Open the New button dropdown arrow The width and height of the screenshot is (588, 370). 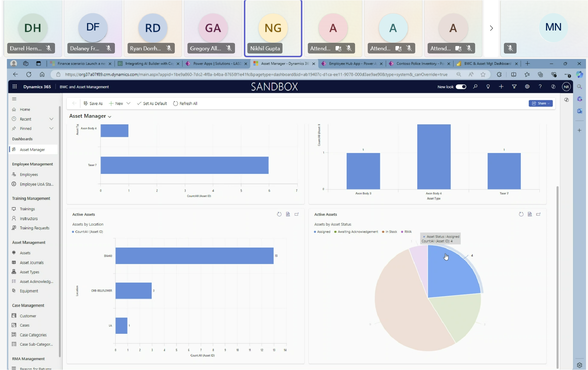tap(128, 104)
